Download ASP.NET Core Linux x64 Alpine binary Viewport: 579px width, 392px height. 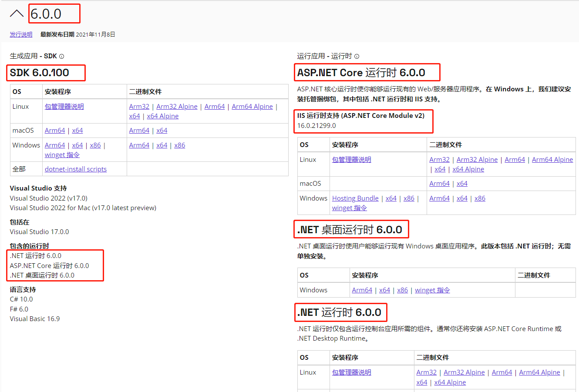[468, 169]
